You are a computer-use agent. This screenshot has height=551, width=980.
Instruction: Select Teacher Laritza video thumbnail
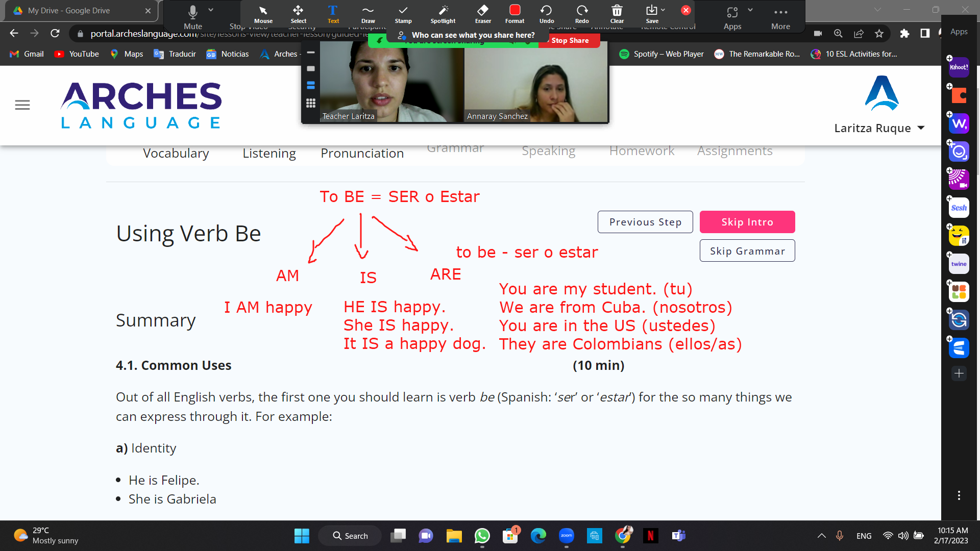point(391,82)
